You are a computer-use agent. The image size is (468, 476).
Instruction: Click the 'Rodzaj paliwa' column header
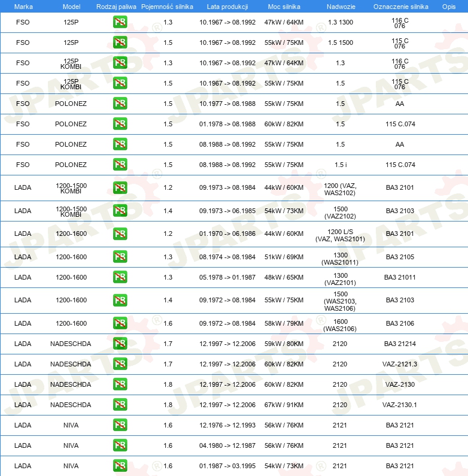[x=116, y=7]
